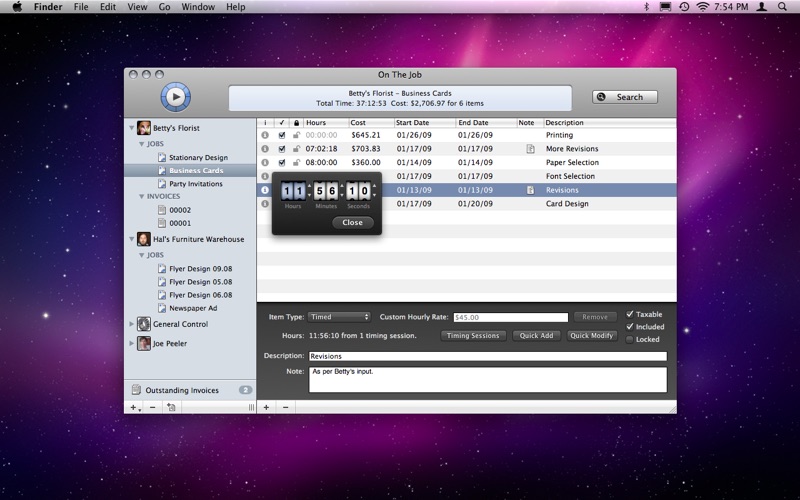Click the invoice 00002 document icon
This screenshot has width=800, height=500.
click(x=162, y=210)
